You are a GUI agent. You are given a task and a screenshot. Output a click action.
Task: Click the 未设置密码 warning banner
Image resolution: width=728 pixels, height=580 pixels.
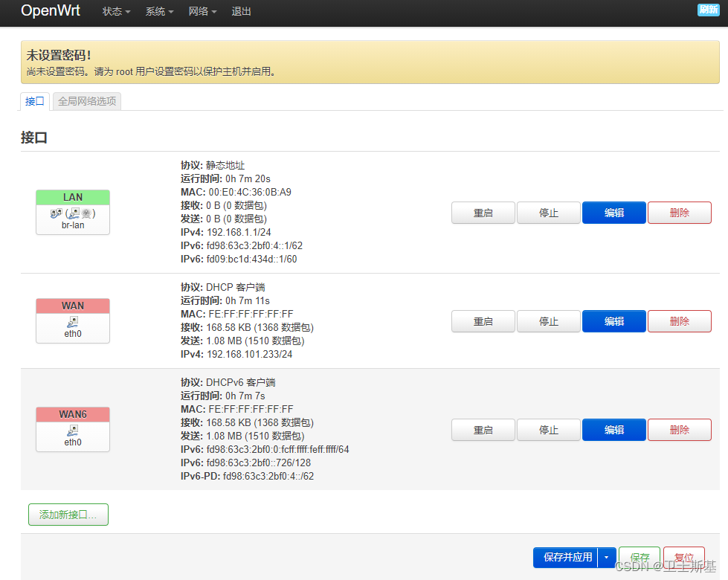(370, 62)
